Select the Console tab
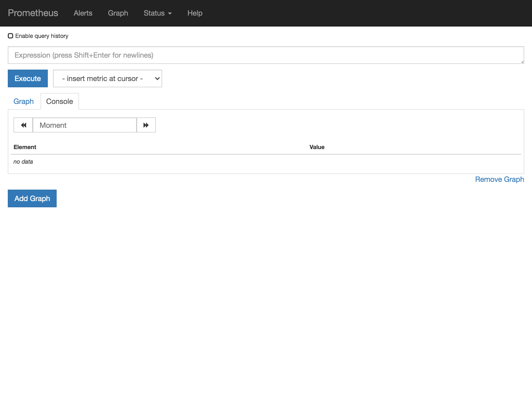This screenshot has height=399, width=532. pyautogui.click(x=59, y=101)
